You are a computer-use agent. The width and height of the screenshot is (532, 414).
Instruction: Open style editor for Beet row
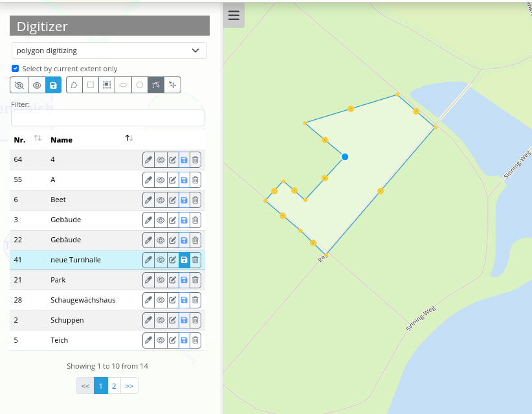pyautogui.click(x=149, y=200)
